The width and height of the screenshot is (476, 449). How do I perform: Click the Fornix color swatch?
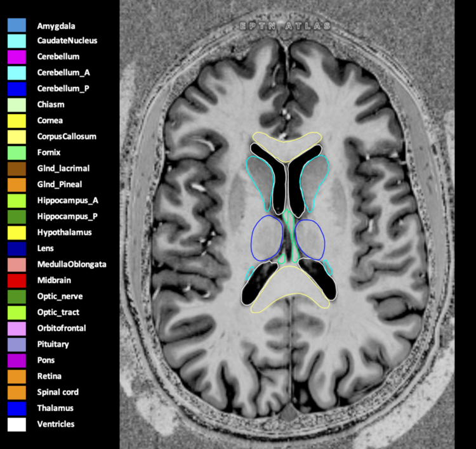coord(17,153)
